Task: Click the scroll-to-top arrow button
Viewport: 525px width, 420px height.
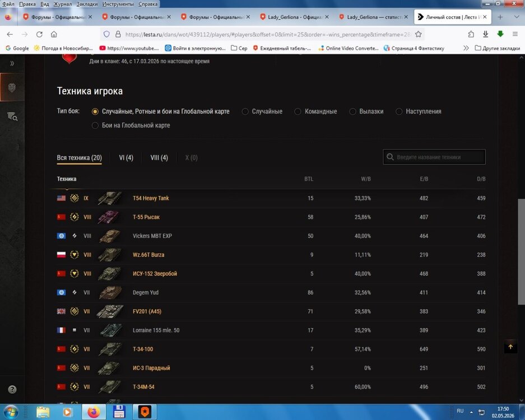Action: pos(510,347)
